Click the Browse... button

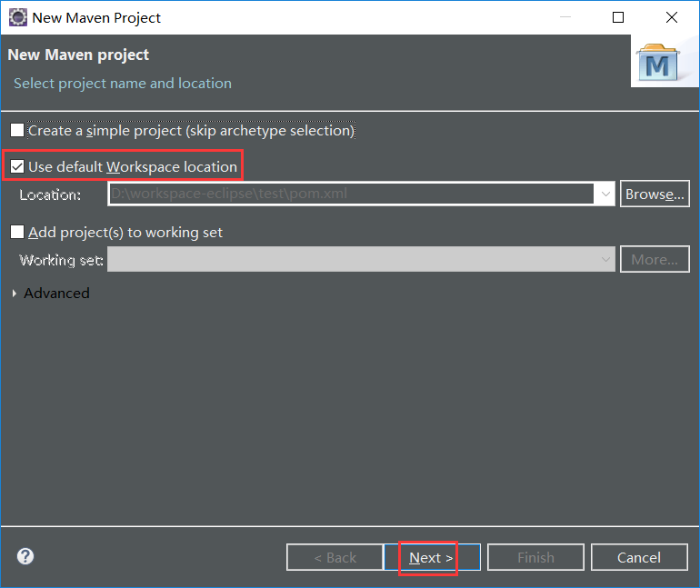click(x=655, y=194)
